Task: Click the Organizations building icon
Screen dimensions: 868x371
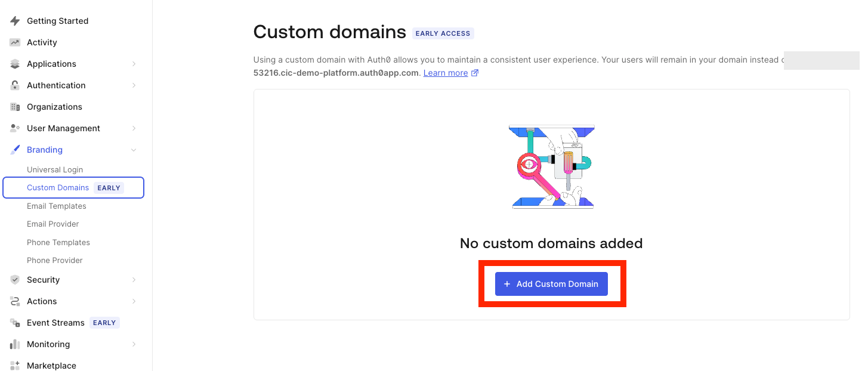Action: coord(15,107)
